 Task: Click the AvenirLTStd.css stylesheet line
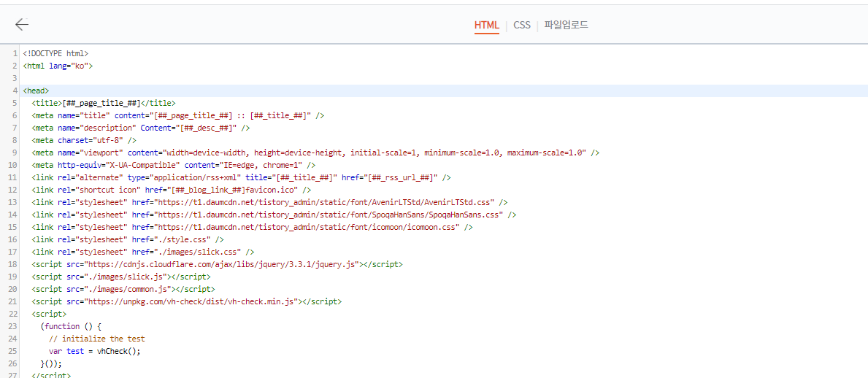click(x=269, y=203)
